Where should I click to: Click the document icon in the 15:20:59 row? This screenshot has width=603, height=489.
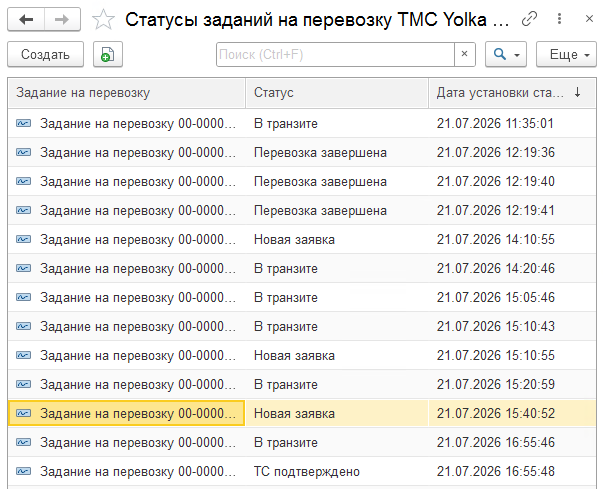23,384
